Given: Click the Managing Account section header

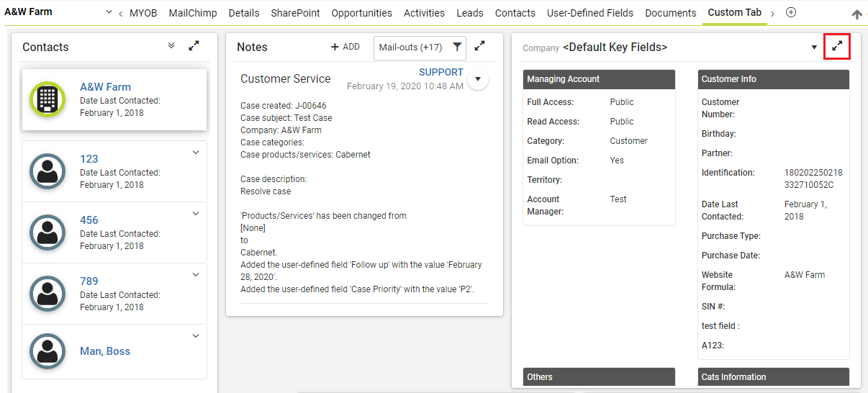Looking at the screenshot, I should [x=599, y=79].
